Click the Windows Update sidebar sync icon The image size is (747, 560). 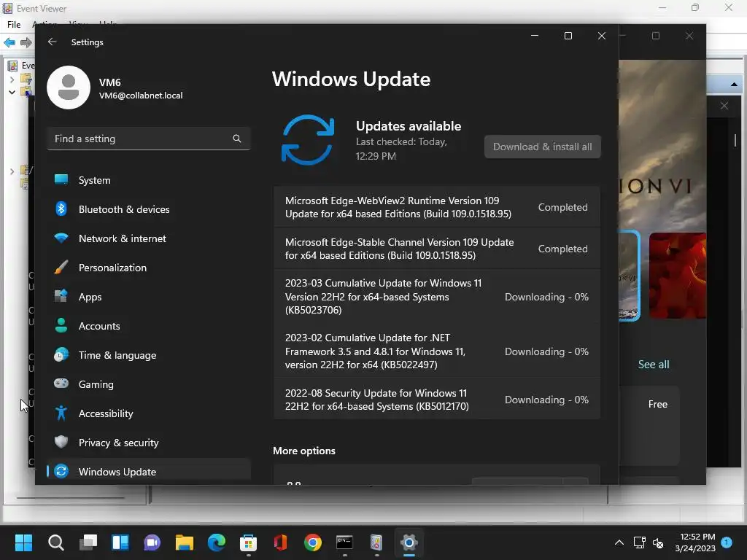pos(61,472)
